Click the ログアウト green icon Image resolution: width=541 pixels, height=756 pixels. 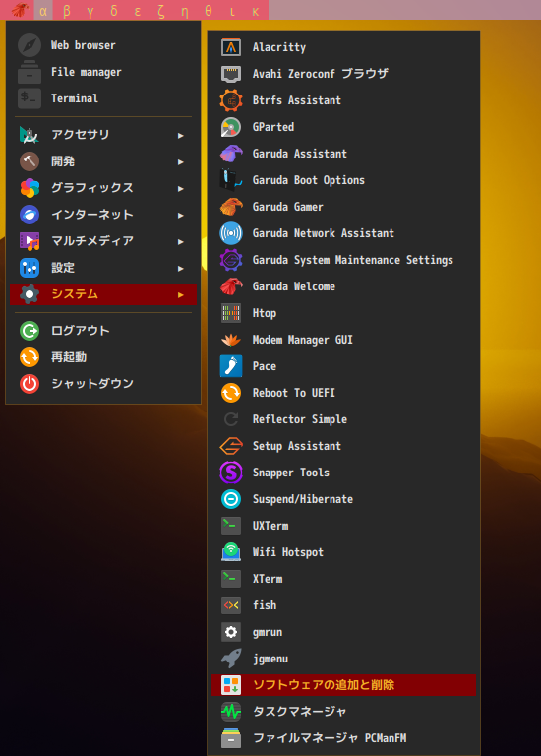pos(30,331)
